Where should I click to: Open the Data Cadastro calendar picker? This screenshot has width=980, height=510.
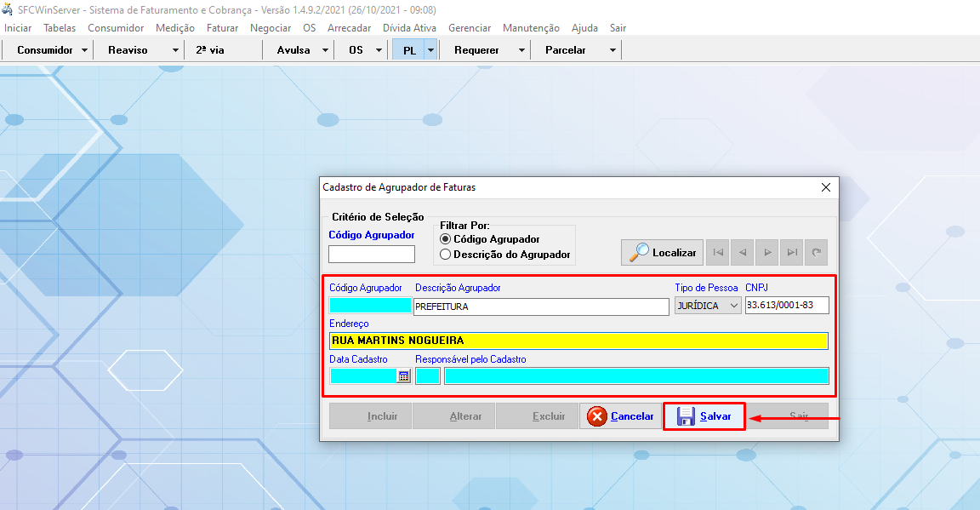404,375
